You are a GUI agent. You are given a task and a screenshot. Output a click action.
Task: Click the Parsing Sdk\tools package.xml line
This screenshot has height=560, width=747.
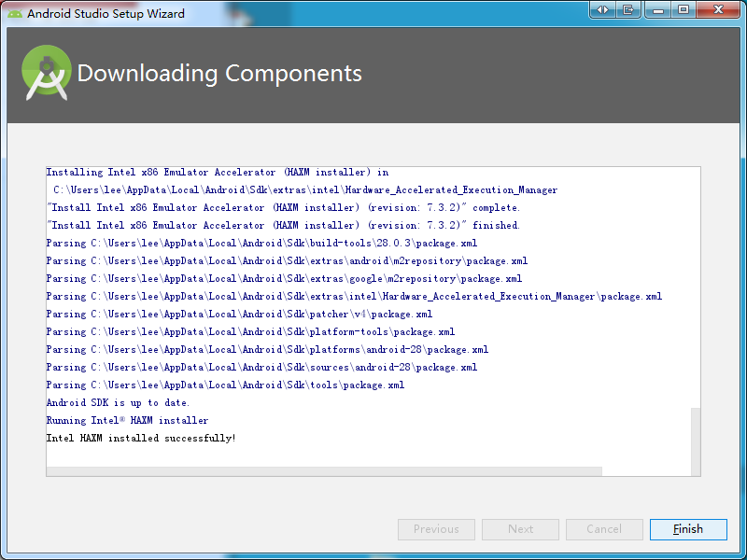(x=225, y=385)
